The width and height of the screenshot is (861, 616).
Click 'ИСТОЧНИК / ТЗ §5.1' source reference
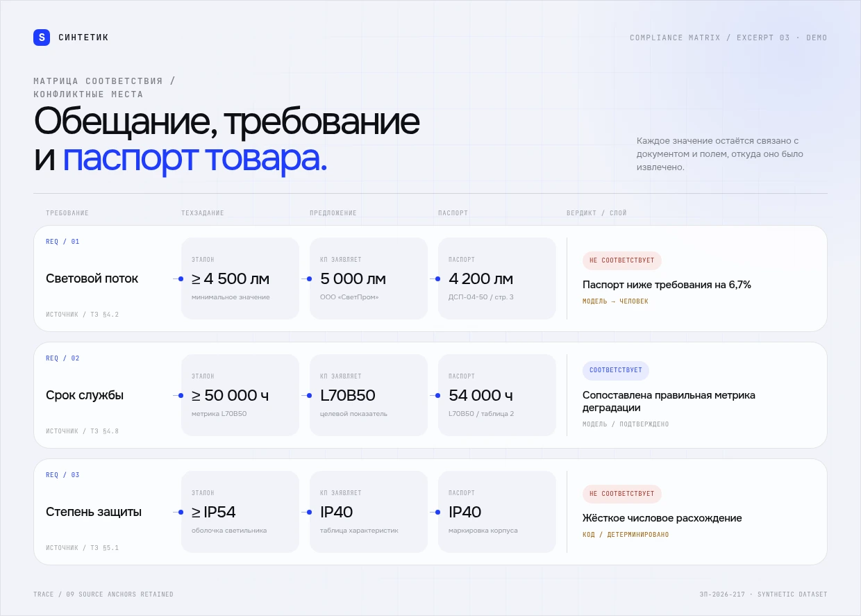pos(82,548)
